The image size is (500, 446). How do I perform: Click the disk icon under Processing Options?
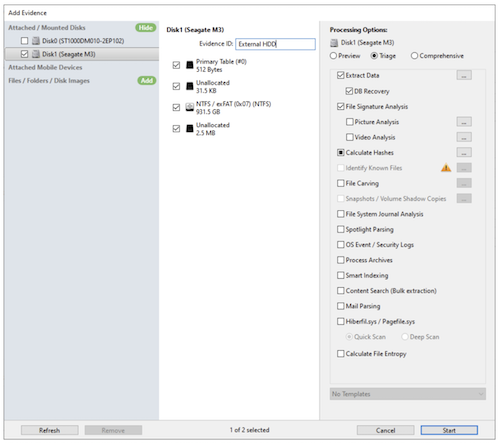(x=334, y=43)
